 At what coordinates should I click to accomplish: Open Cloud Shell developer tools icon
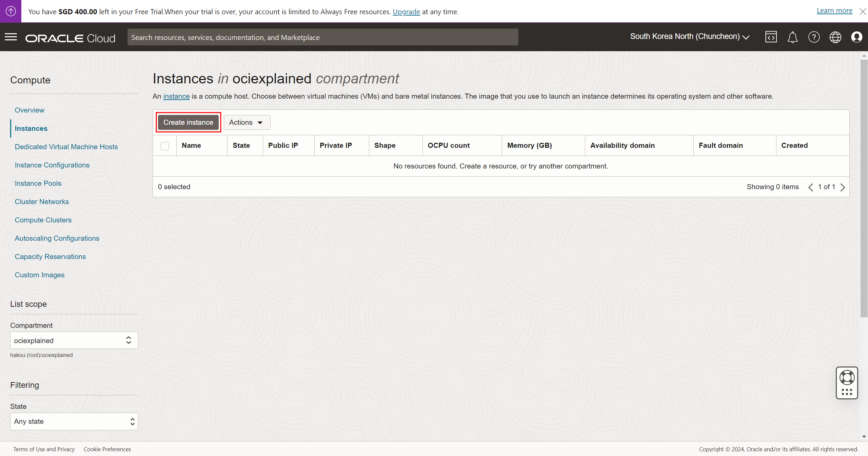[771, 37]
